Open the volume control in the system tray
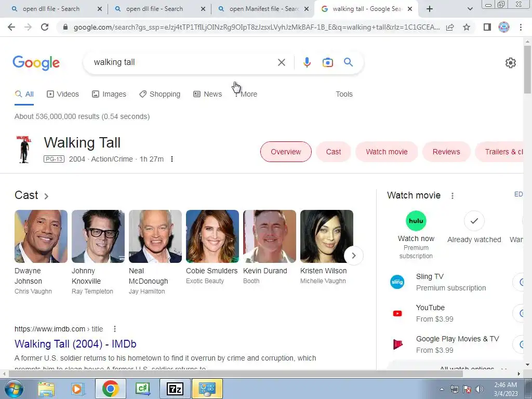The image size is (532, 399). (x=480, y=389)
